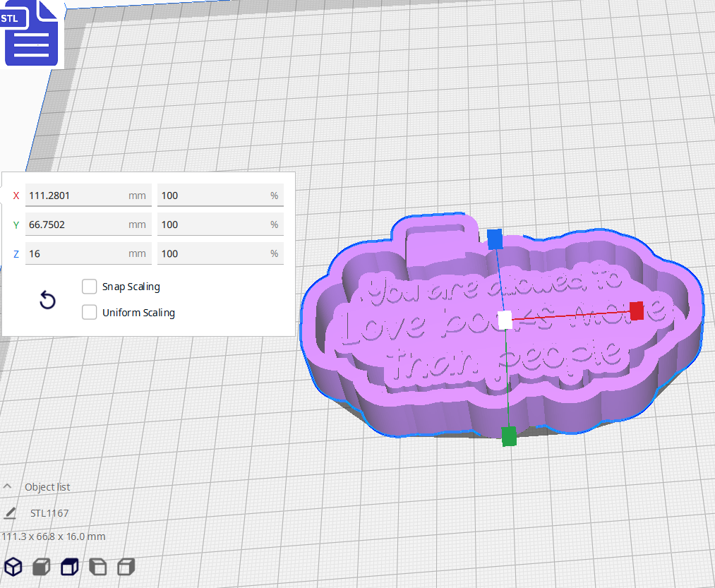Switch to the left side view icon
The image size is (715, 588).
point(97,567)
